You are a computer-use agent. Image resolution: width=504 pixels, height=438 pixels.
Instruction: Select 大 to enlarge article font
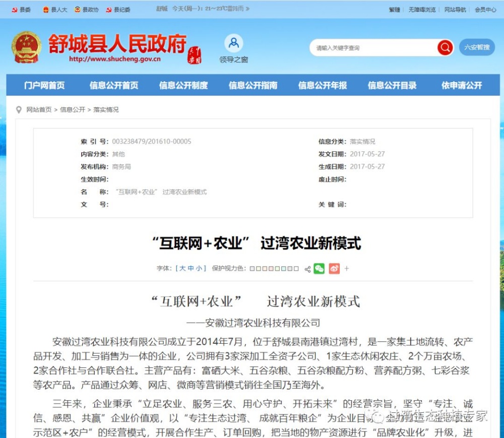click(x=182, y=268)
